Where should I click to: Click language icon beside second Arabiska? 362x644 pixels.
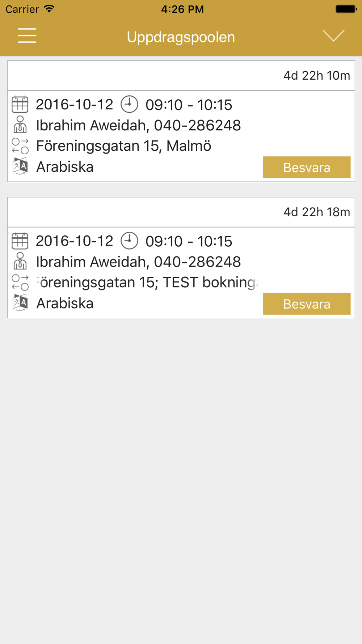click(20, 303)
